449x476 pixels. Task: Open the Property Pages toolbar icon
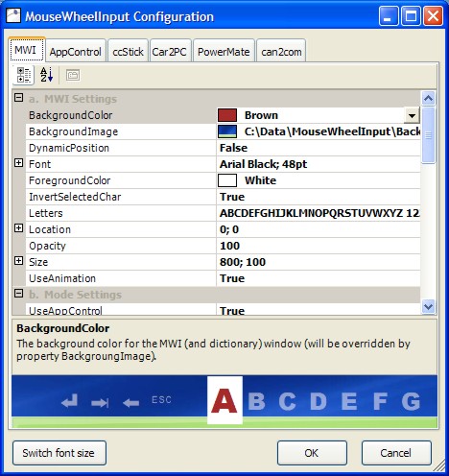click(x=73, y=76)
